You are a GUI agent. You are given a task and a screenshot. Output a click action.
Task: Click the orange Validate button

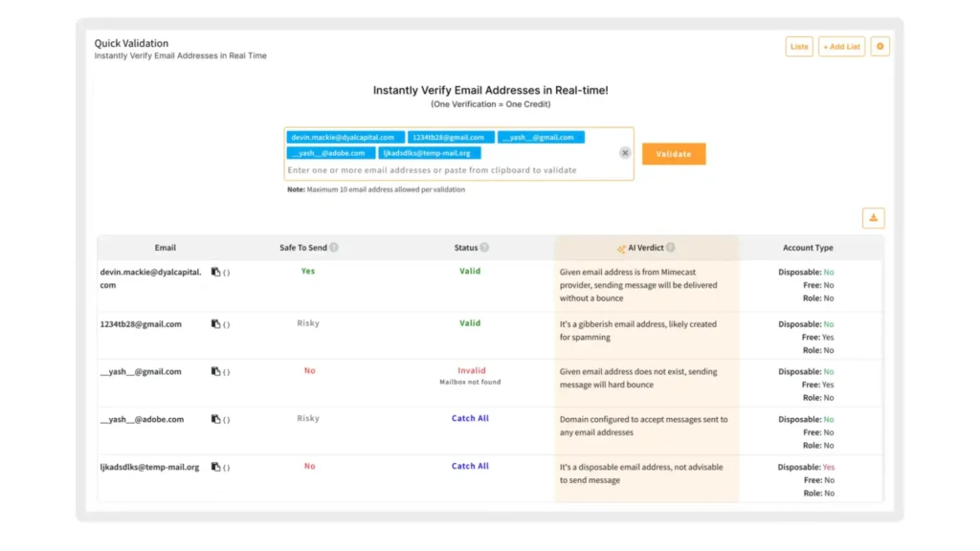tap(674, 154)
